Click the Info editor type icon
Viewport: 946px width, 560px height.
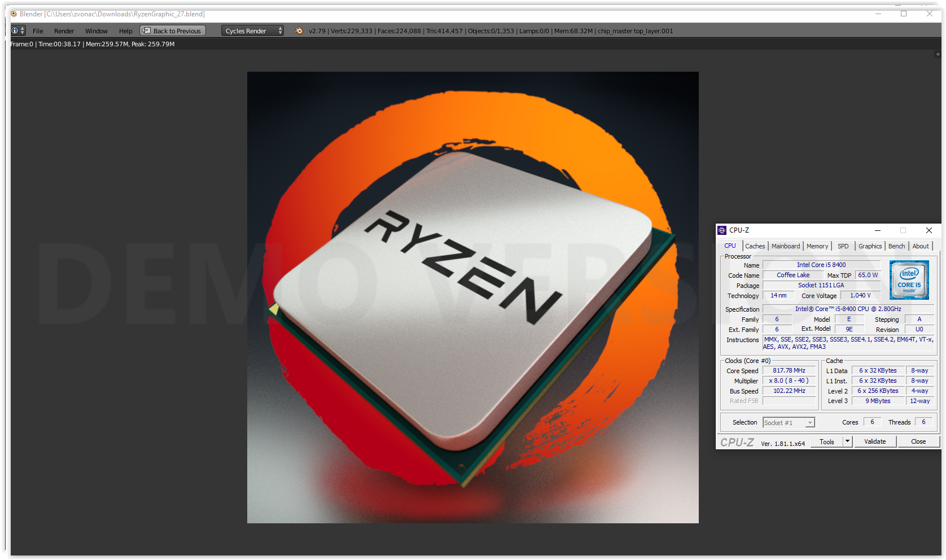tap(15, 31)
